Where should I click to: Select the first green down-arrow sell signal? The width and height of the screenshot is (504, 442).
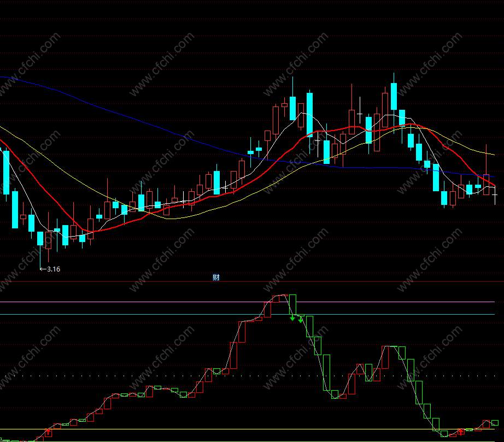[x=292, y=318]
